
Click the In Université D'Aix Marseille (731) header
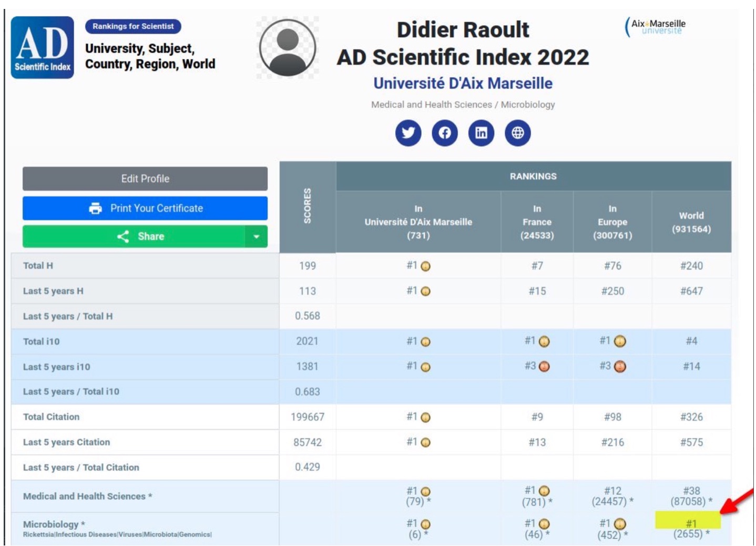pos(418,222)
